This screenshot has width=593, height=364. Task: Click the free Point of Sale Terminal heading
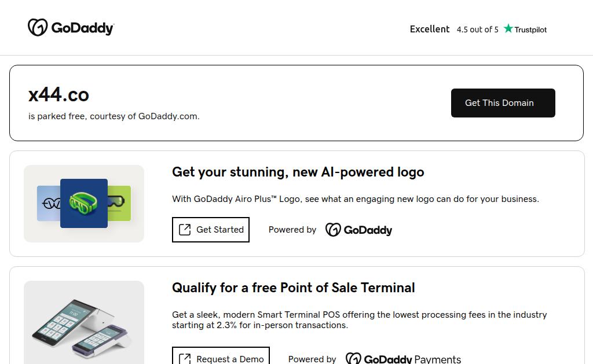tap(293, 288)
